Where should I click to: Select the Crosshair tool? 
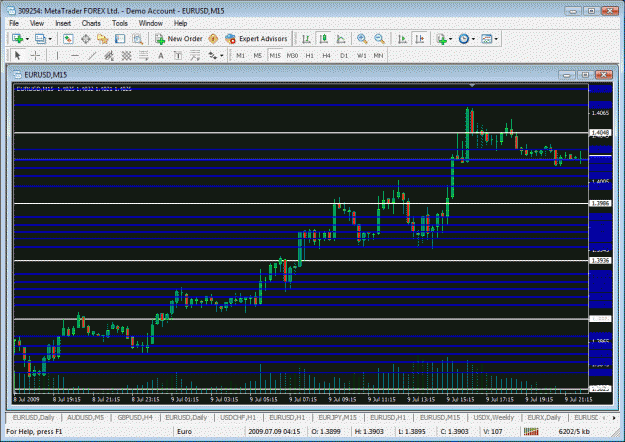35,55
